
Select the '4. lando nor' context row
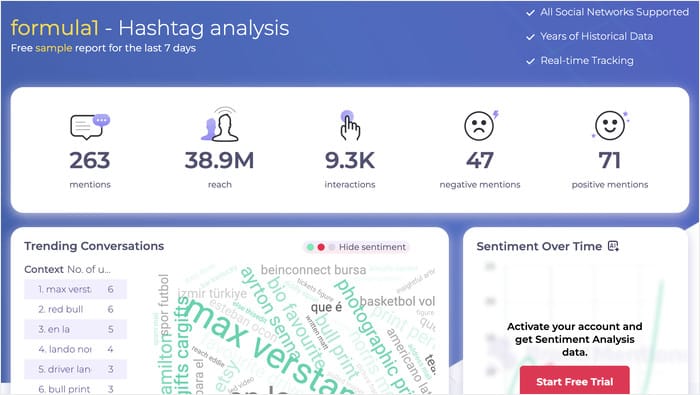pos(75,349)
